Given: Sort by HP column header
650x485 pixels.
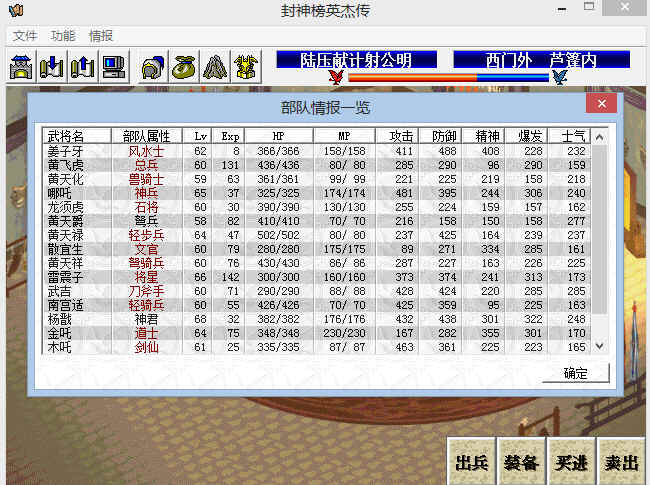Looking at the screenshot, I should (279, 136).
